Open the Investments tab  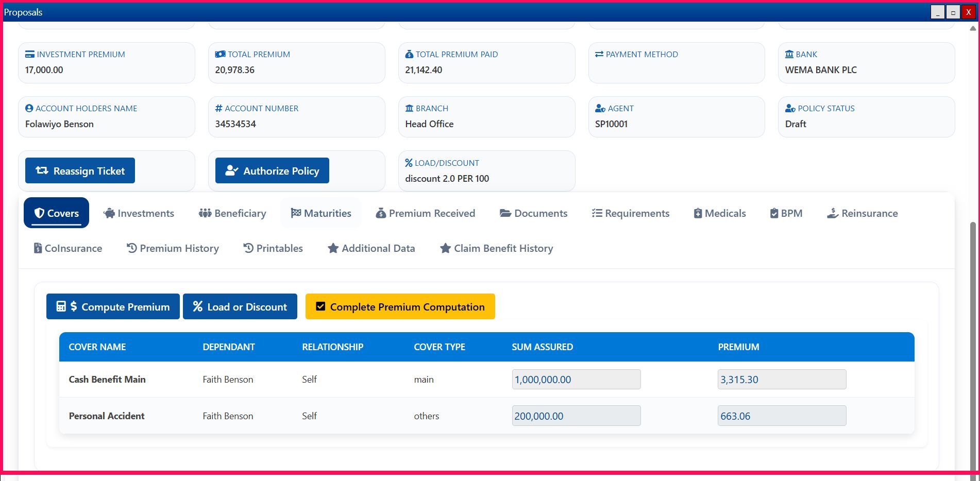tap(139, 213)
